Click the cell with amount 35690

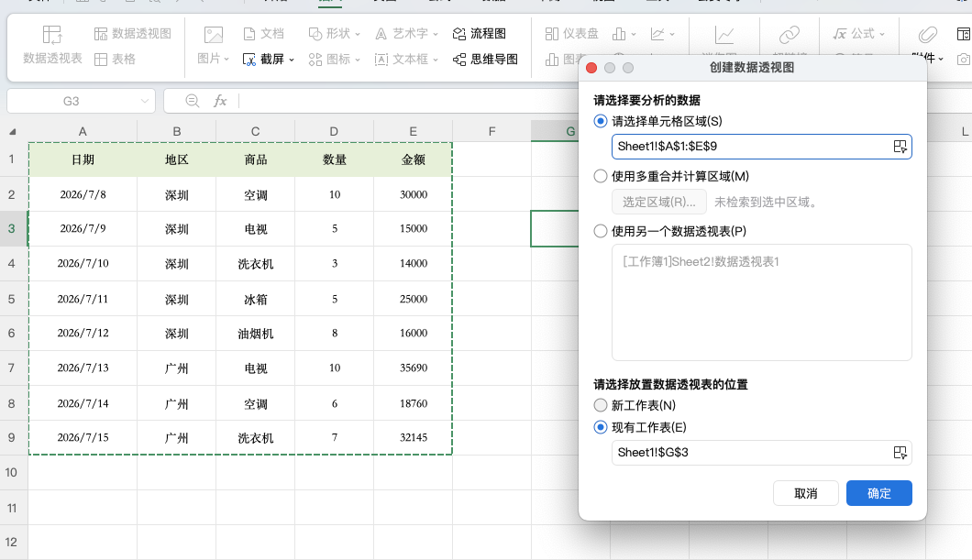(413, 368)
